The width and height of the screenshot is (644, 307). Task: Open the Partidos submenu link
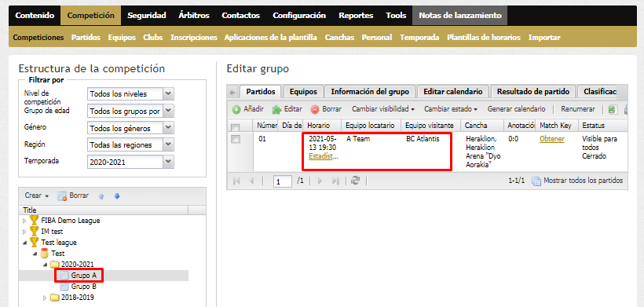pos(86,38)
